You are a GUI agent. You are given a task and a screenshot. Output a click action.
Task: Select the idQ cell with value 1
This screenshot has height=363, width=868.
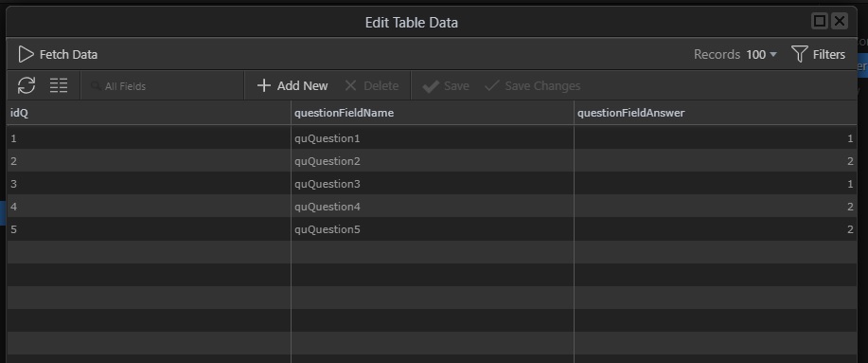pyautogui.click(x=149, y=138)
